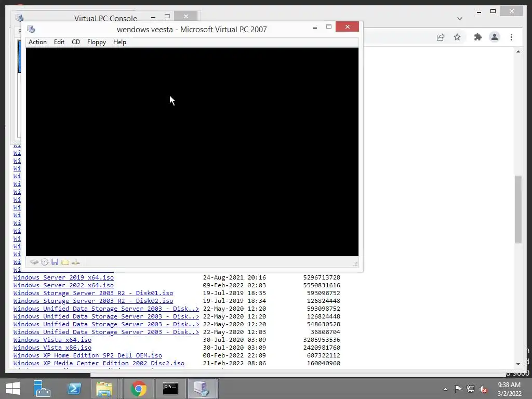Open Windows Storage Server 2003 R2 - Disk02.iso

pos(94,301)
